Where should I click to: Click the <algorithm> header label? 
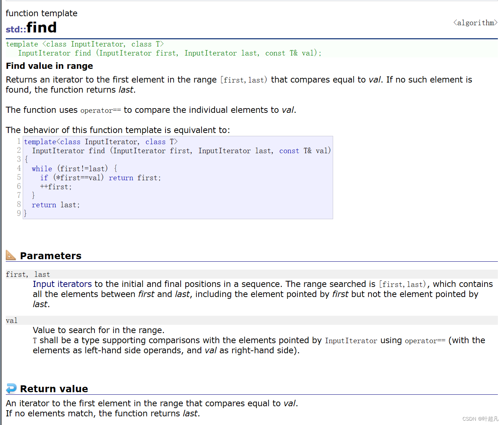click(x=475, y=23)
